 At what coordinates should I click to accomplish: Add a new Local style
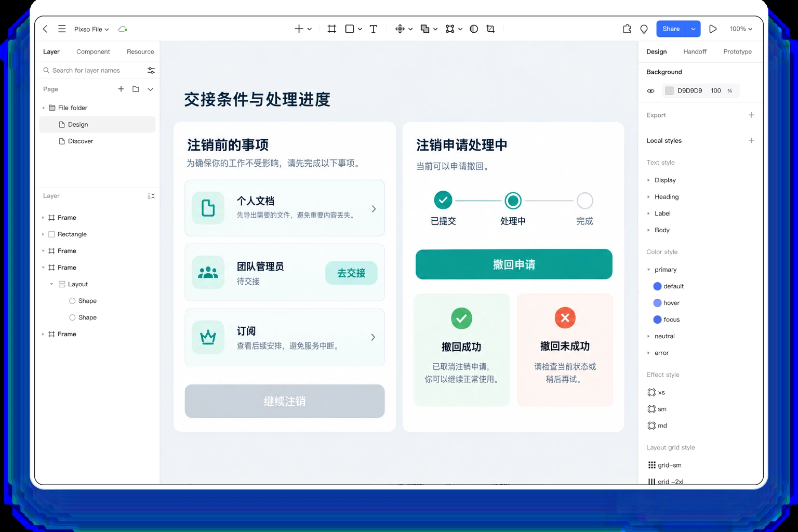[751, 140]
